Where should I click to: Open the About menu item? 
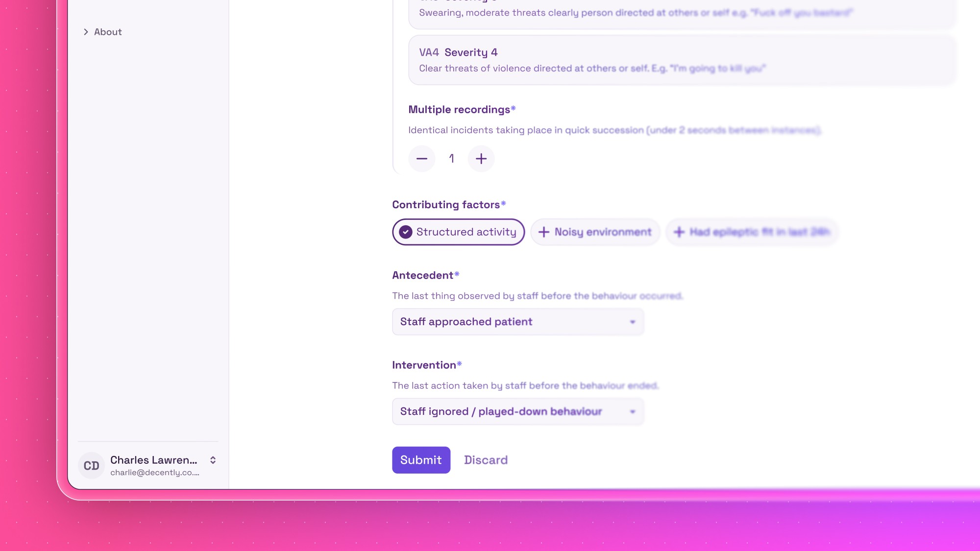(108, 32)
